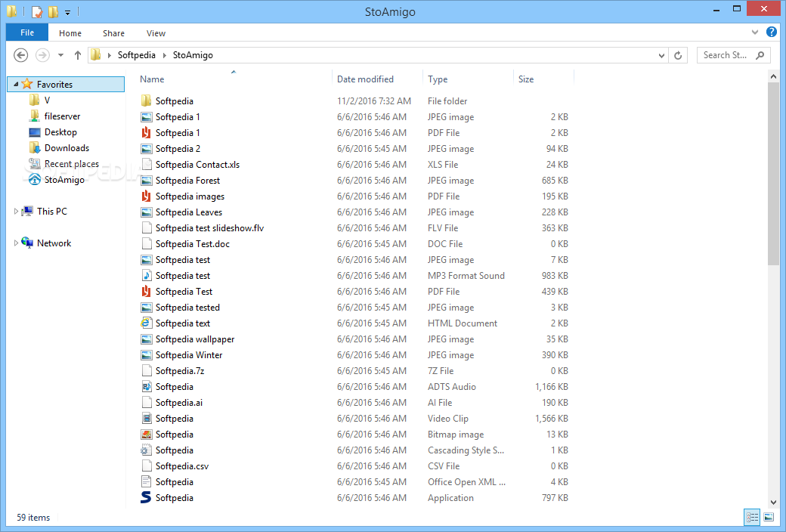This screenshot has width=786, height=532.
Task: Select the Softpedia 1 JPEG image icon
Action: (147, 117)
